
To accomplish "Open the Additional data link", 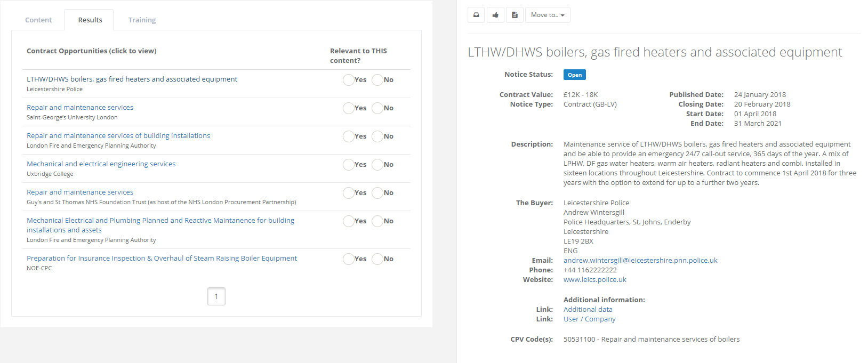I will point(588,310).
